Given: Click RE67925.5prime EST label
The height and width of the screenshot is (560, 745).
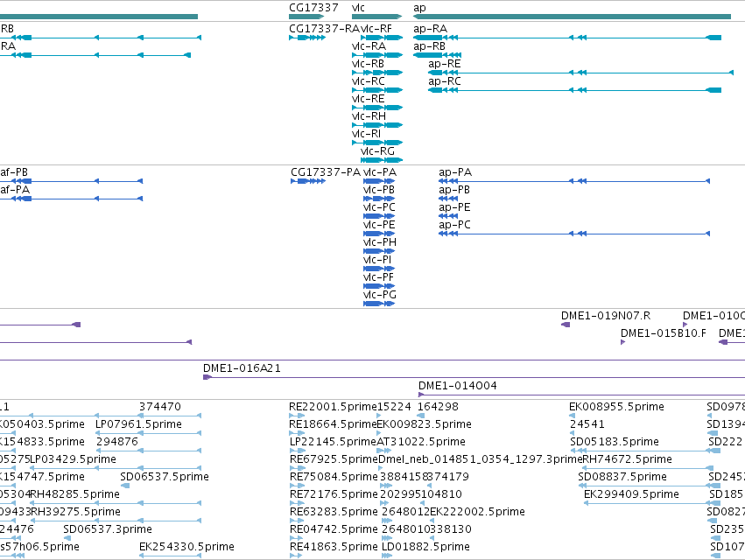Looking at the screenshot, I should pos(334,459).
